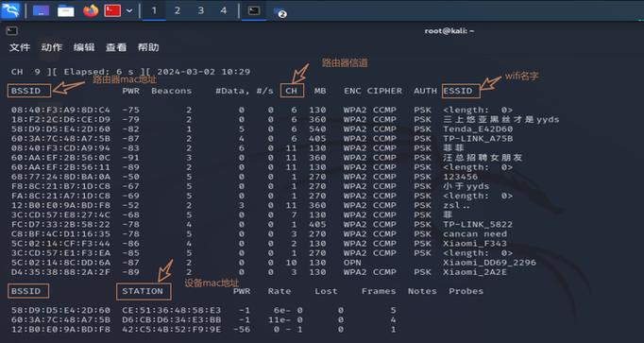Click the Probes column header

[x=466, y=291]
